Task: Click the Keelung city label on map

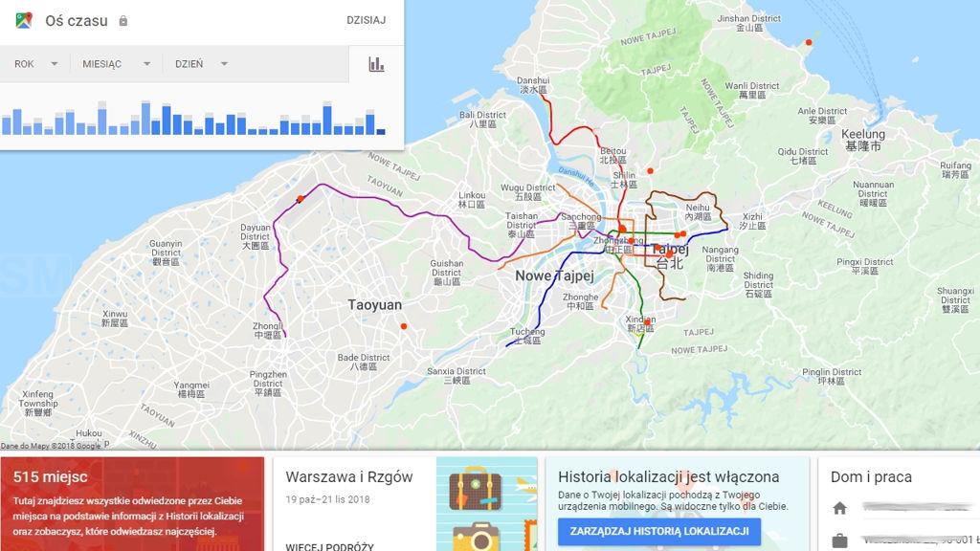Action: click(x=863, y=140)
